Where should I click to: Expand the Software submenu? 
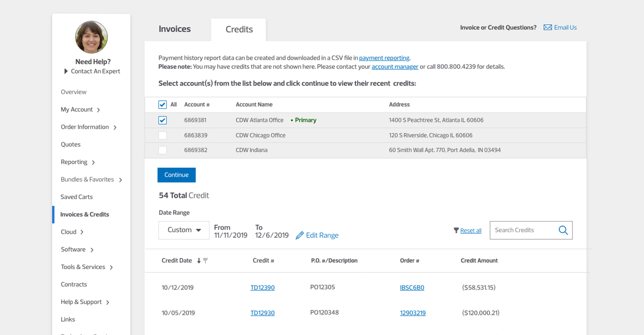click(92, 250)
